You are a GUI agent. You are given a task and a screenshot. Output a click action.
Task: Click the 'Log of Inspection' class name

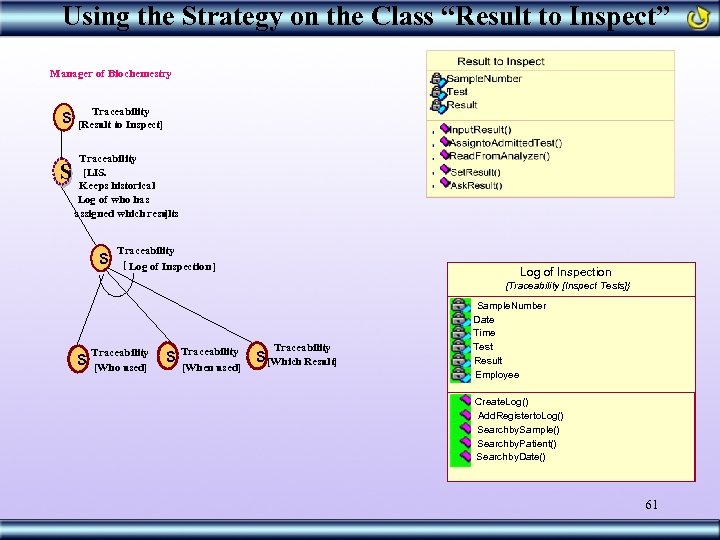click(x=566, y=272)
